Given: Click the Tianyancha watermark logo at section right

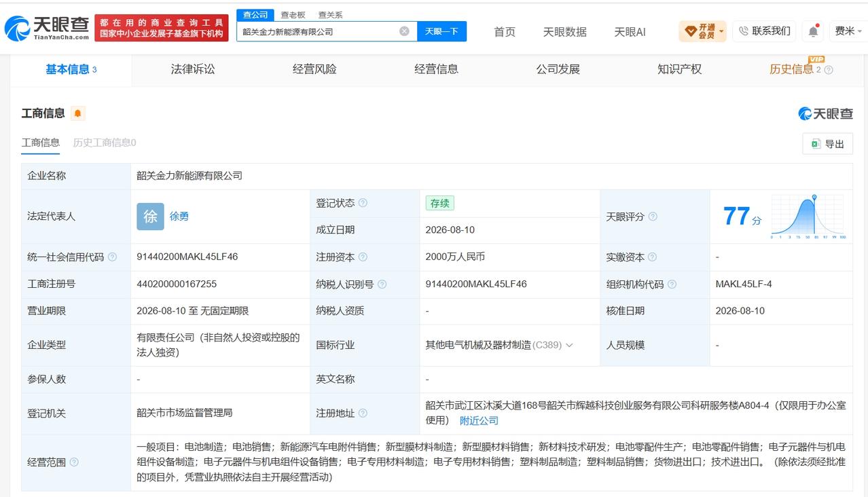Looking at the screenshot, I should 825,113.
